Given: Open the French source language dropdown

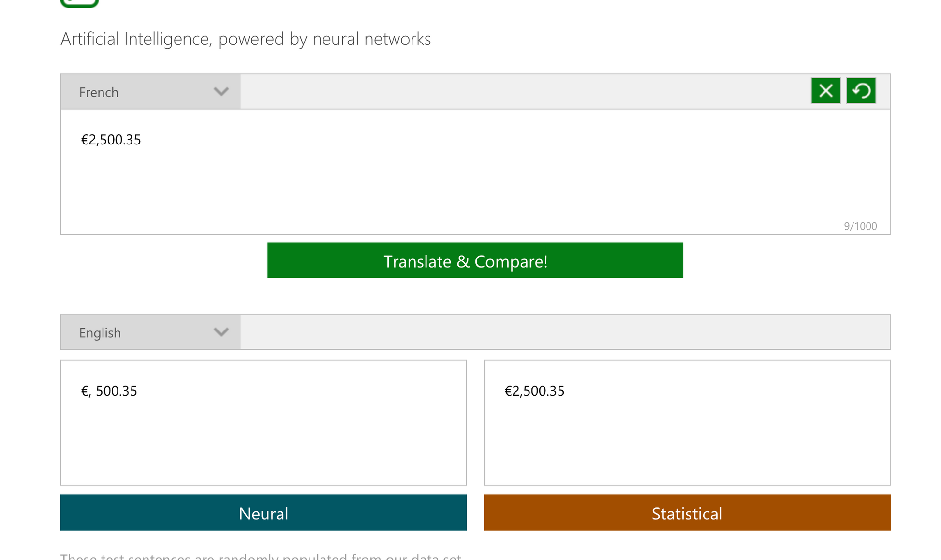Looking at the screenshot, I should [150, 92].
